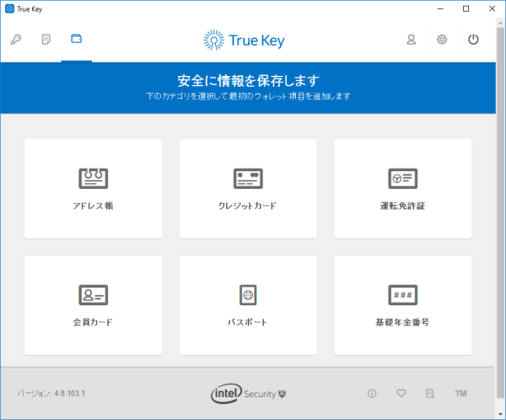Select the 運転免許証 label
This screenshot has height=420, width=506.
[x=402, y=206]
